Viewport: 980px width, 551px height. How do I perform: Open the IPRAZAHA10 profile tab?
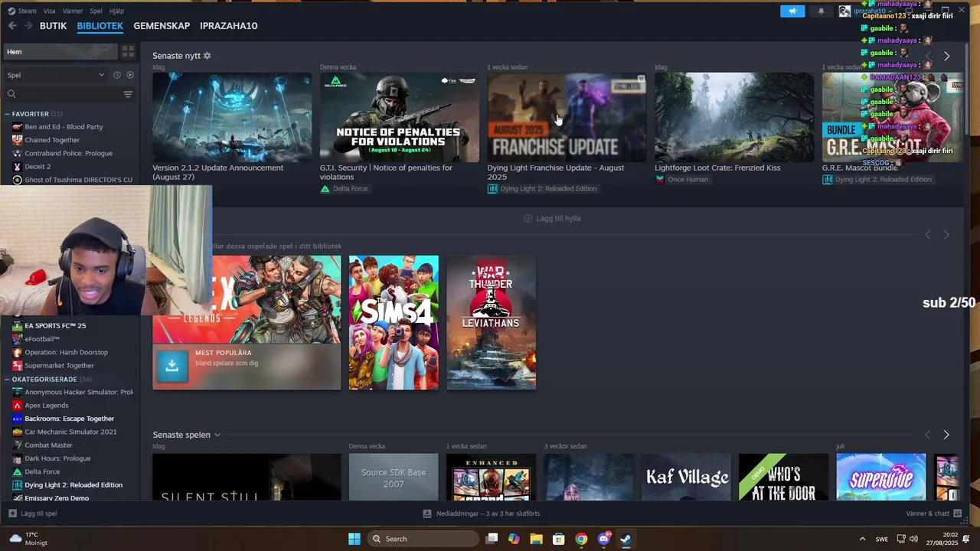click(x=228, y=26)
